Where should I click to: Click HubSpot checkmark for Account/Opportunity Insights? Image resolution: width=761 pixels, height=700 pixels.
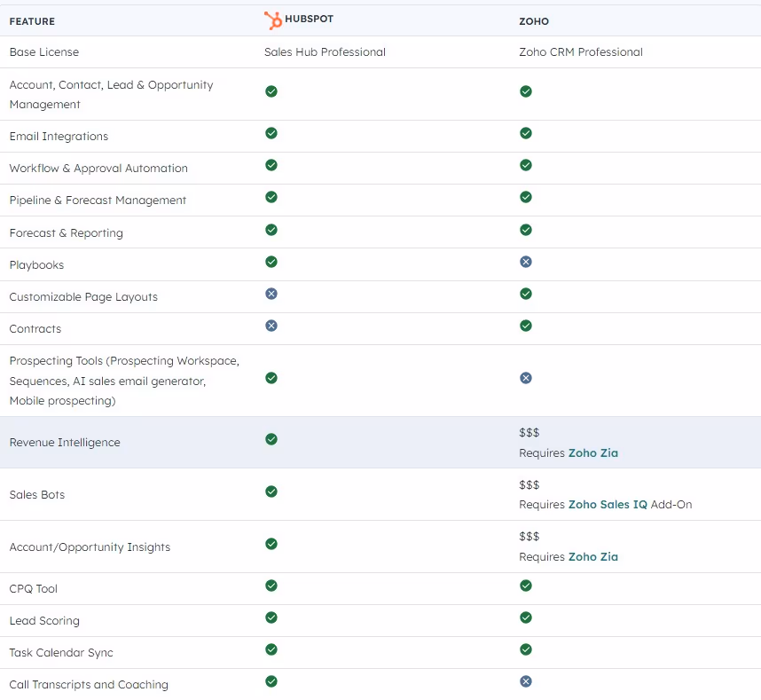[271, 544]
